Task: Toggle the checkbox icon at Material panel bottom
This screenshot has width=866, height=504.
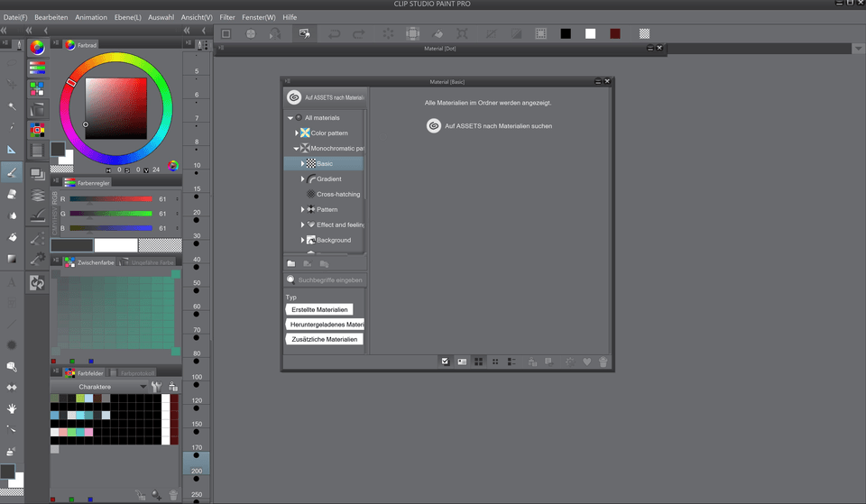Action: click(445, 362)
